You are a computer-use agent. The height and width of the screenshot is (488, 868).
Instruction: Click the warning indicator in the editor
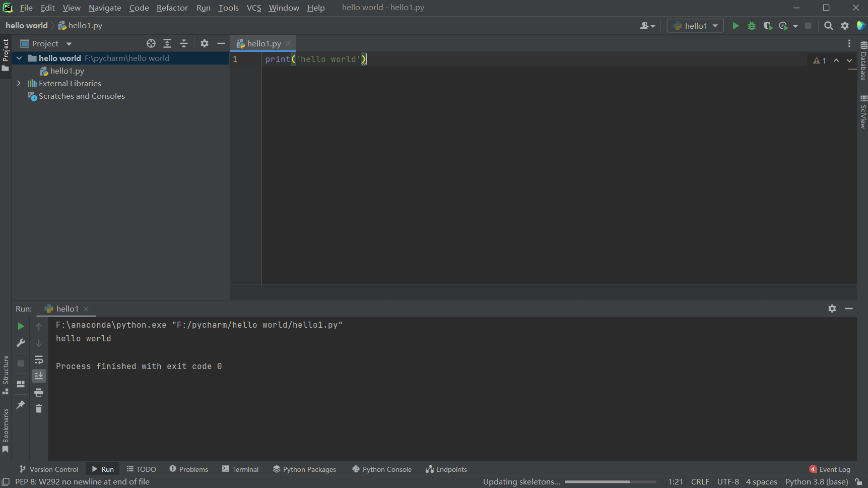pos(820,60)
